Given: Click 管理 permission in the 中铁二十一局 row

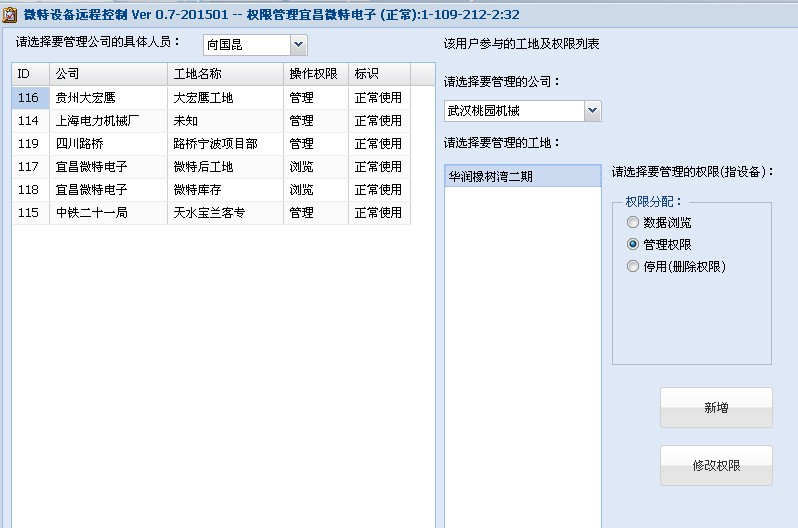Looking at the screenshot, I should coord(316,212).
